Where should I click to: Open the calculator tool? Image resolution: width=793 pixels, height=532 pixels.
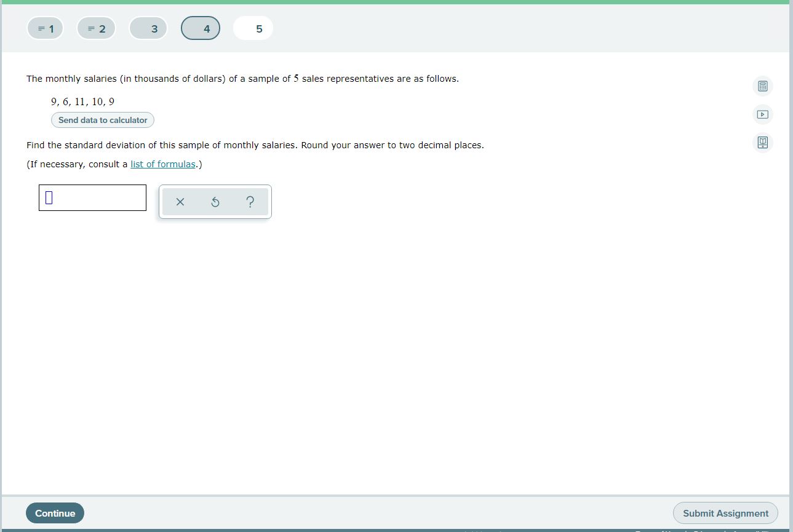point(762,86)
